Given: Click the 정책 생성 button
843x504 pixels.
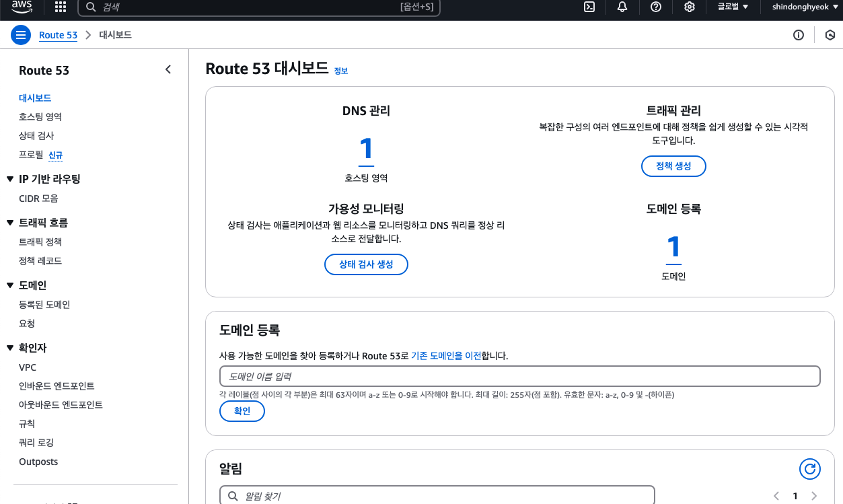Looking at the screenshot, I should point(673,166).
